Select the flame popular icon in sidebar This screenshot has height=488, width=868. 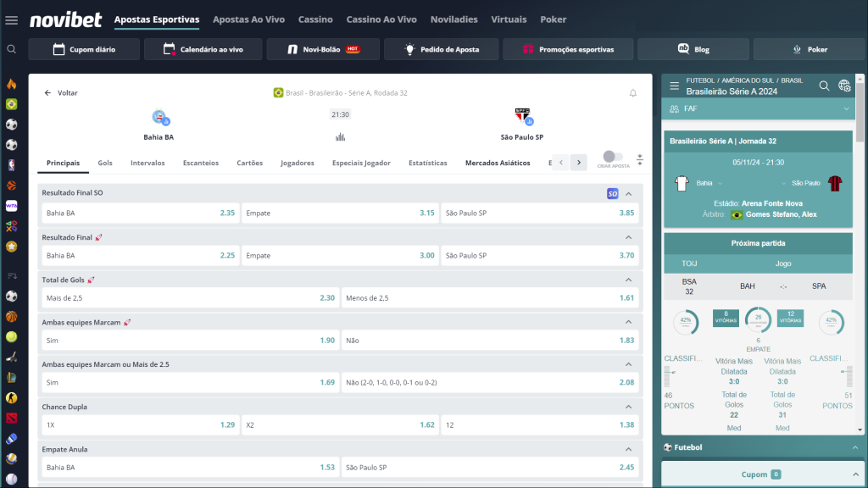[x=11, y=84]
